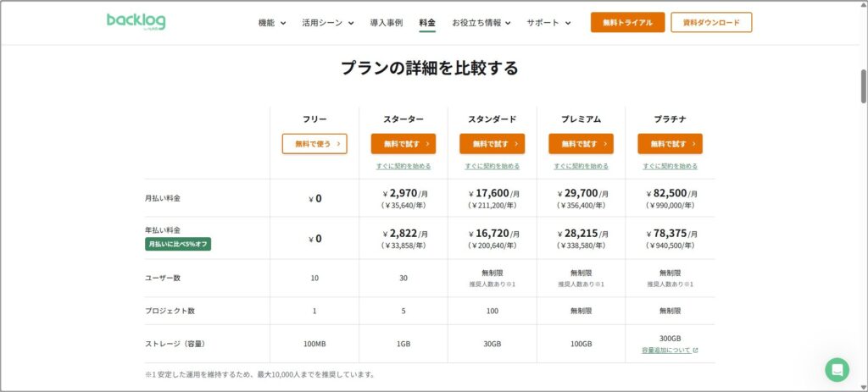
Task: Open the chat support bubble icon
Action: (837, 369)
